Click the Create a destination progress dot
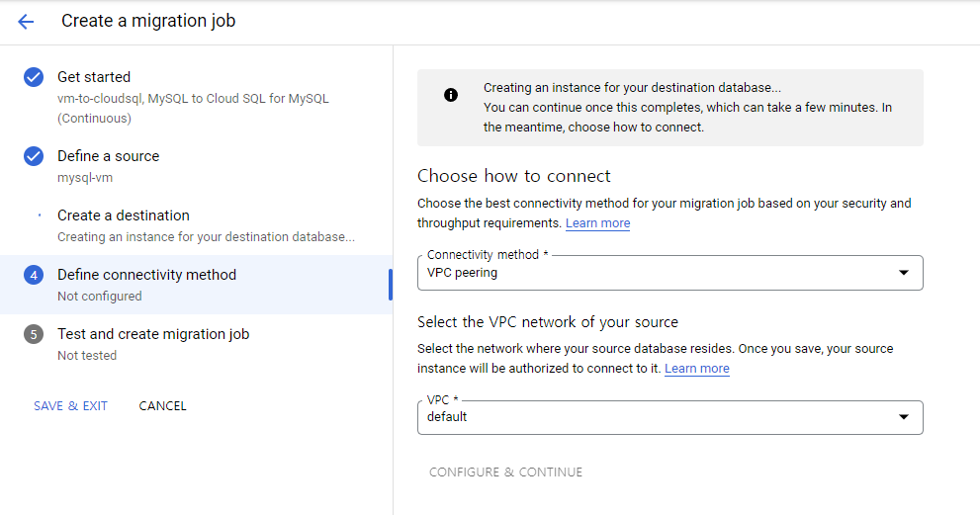The width and height of the screenshot is (980, 515). tap(40, 215)
